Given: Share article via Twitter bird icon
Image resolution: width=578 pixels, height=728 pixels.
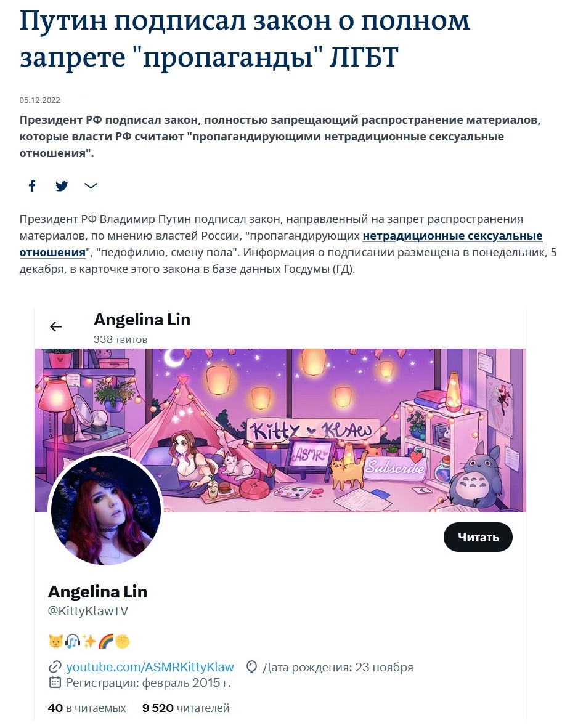Looking at the screenshot, I should 62,186.
